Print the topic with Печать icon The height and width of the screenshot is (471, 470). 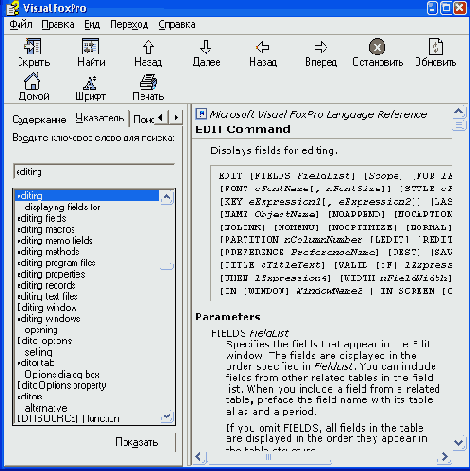pos(148,82)
